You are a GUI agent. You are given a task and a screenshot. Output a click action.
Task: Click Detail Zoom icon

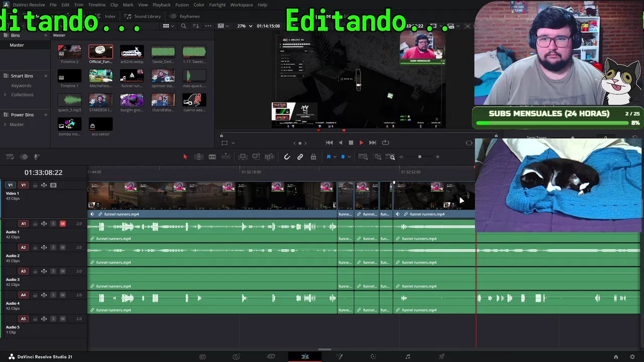378,157
